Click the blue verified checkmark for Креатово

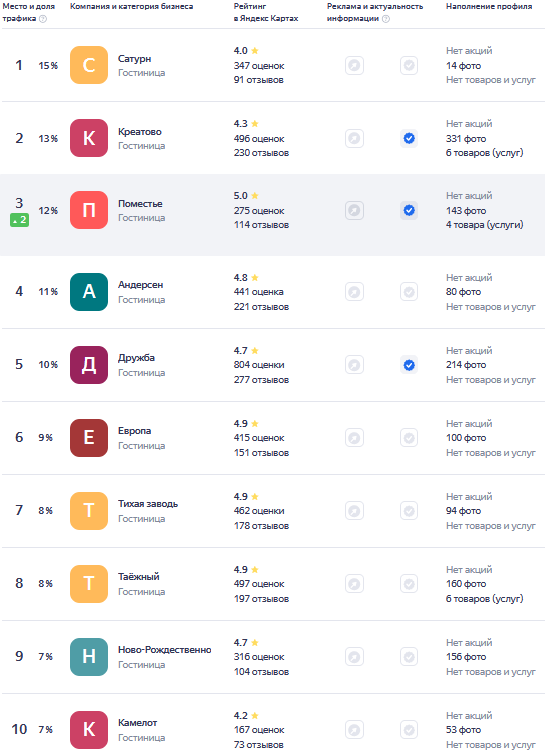tap(409, 138)
